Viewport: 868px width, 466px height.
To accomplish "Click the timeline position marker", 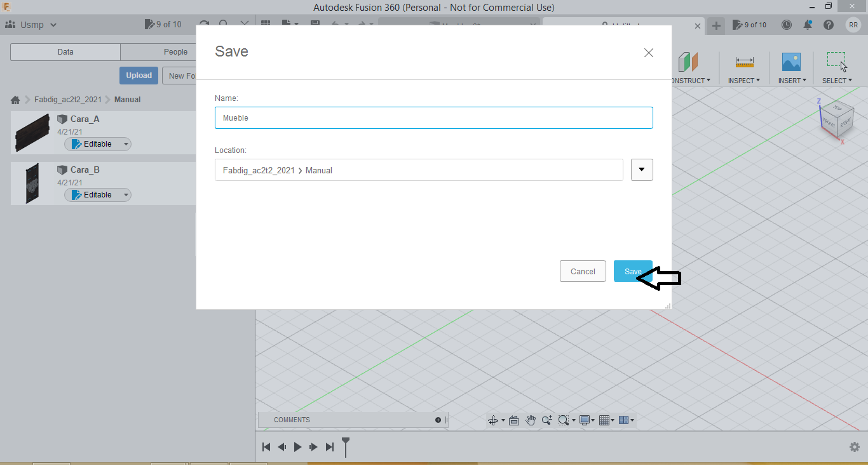I will tap(346, 447).
